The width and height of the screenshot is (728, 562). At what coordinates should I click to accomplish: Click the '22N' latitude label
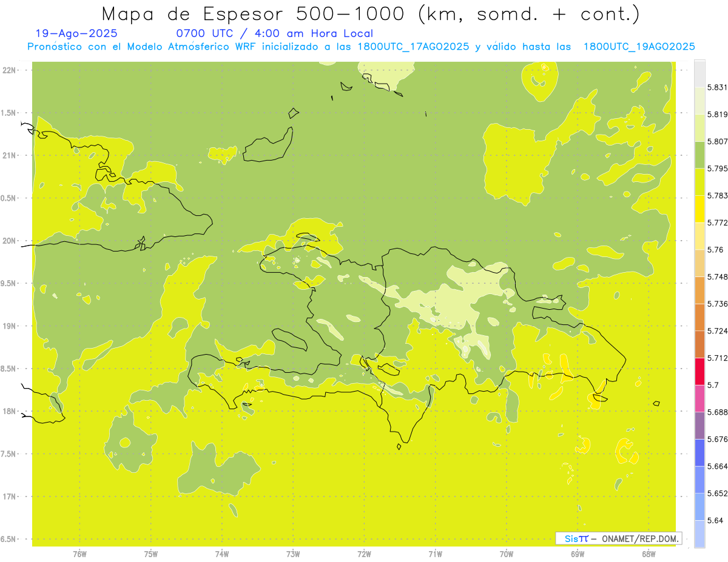(x=9, y=70)
